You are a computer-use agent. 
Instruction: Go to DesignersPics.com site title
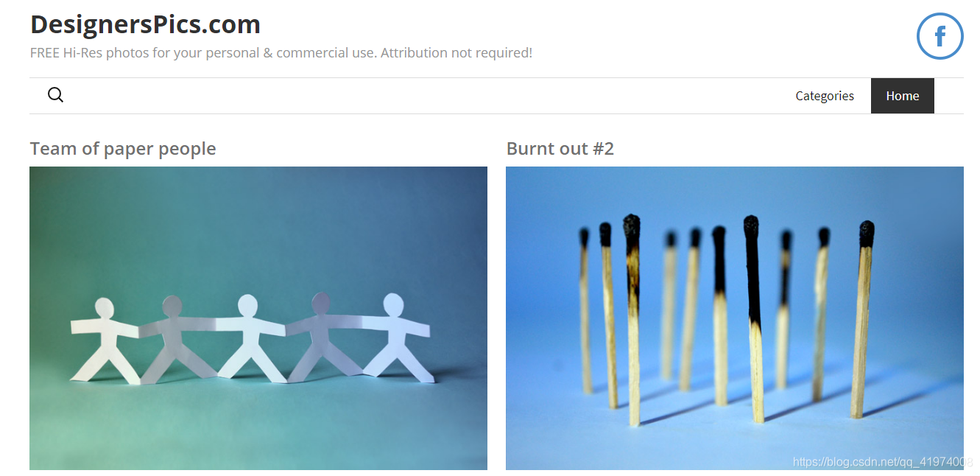click(x=145, y=24)
